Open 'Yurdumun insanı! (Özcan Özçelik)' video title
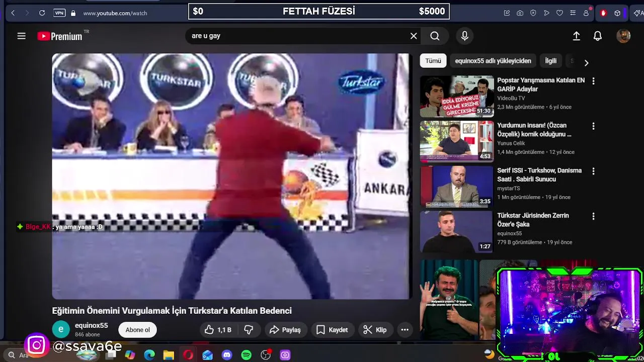The image size is (644, 362). (x=534, y=130)
